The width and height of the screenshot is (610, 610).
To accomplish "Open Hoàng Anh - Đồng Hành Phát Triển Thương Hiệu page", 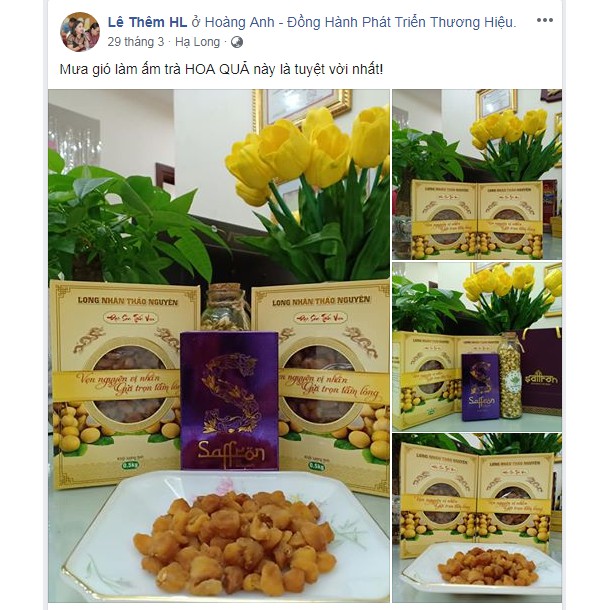I will click(360, 22).
